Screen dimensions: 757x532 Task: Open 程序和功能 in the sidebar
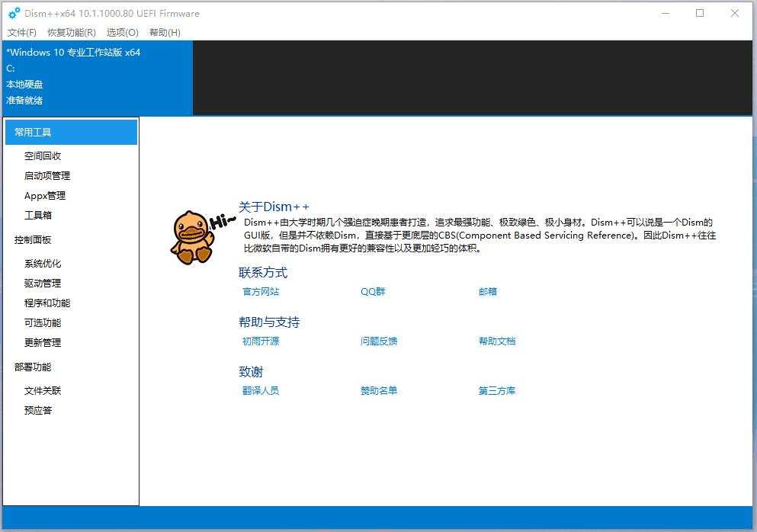click(x=47, y=303)
